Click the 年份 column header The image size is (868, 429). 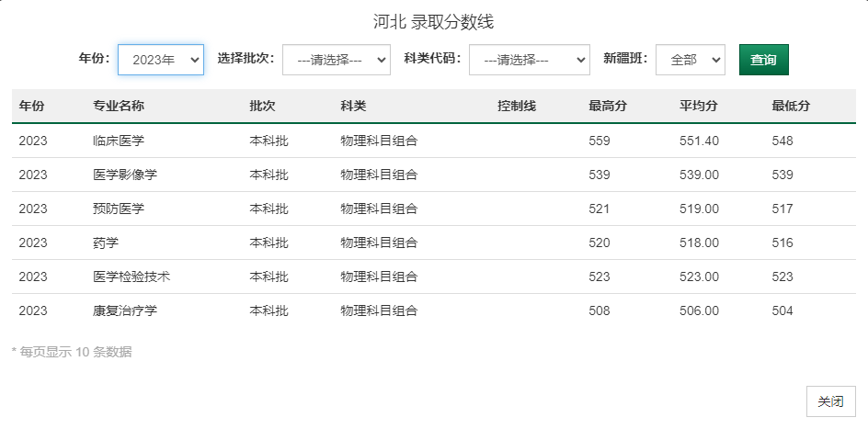pyautogui.click(x=31, y=106)
